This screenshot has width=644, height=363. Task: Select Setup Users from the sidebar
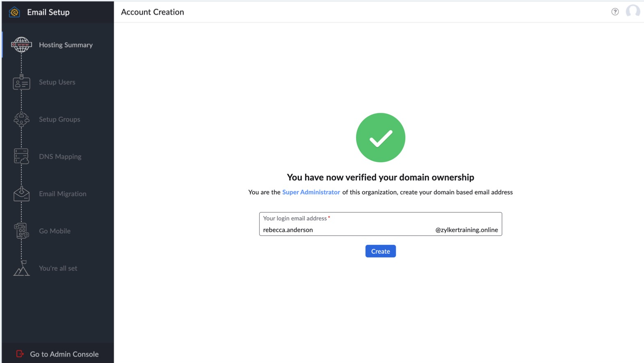coord(57,82)
